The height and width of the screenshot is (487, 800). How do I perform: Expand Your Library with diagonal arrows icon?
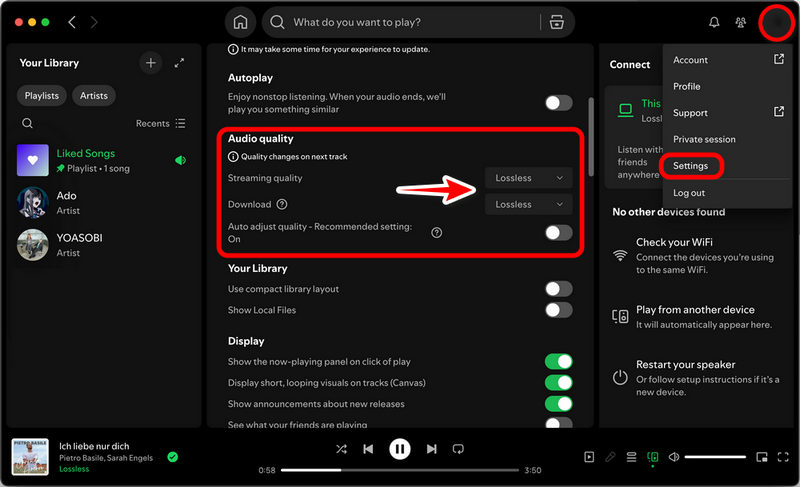[179, 63]
